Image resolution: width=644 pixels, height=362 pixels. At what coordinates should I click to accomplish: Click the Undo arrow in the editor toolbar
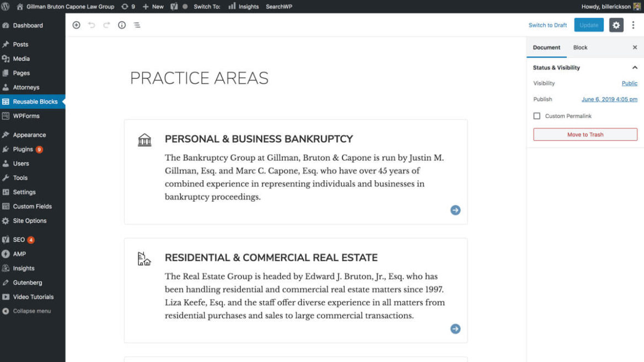point(92,25)
